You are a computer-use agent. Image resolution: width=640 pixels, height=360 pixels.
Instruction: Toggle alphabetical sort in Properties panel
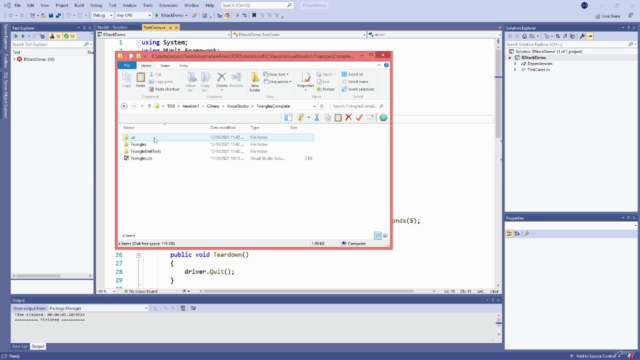(x=517, y=234)
